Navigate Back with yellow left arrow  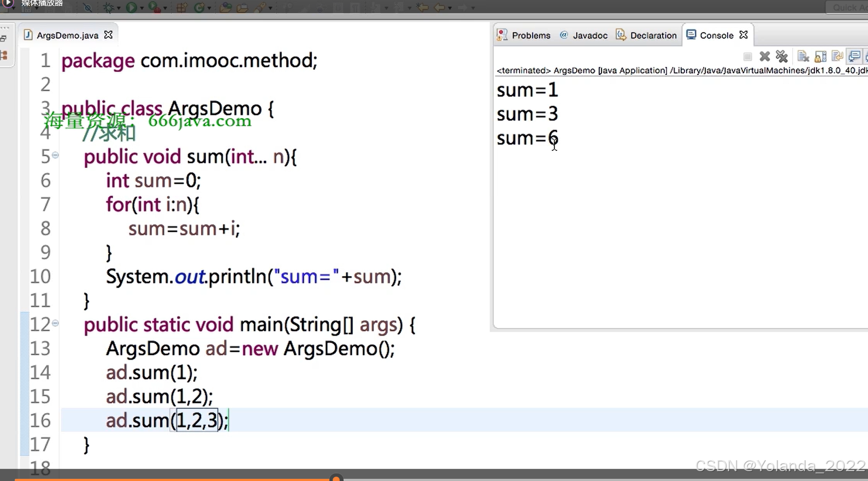pos(439,7)
